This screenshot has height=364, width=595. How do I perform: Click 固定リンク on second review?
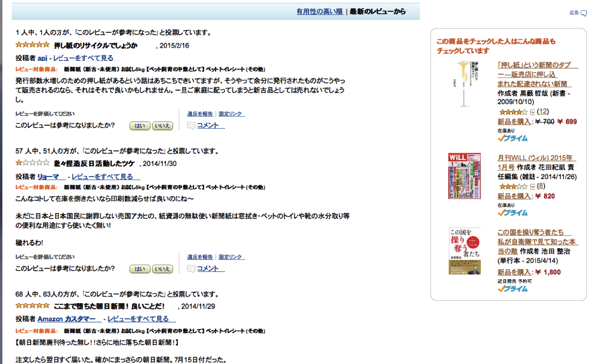[231, 257]
